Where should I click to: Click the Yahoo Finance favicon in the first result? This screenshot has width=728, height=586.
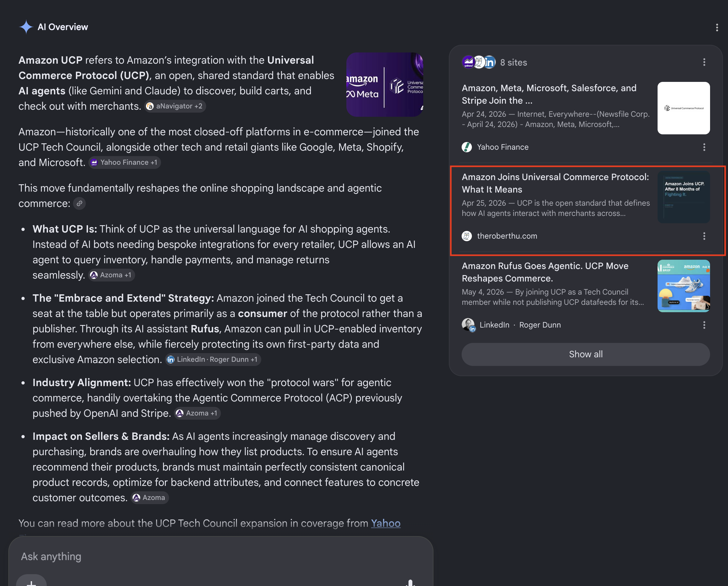466,147
